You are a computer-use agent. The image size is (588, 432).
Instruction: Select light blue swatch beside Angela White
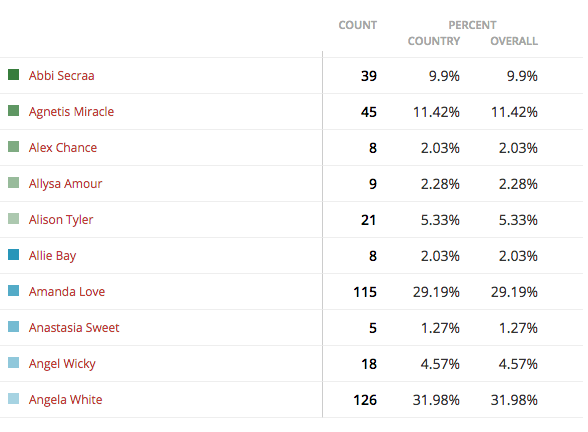click(14, 399)
